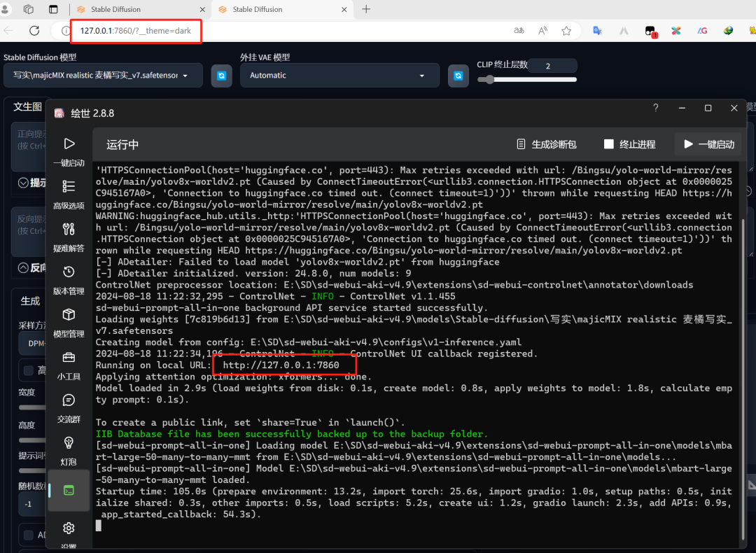Click the 一键启动 play icon in sidebar

69,151
